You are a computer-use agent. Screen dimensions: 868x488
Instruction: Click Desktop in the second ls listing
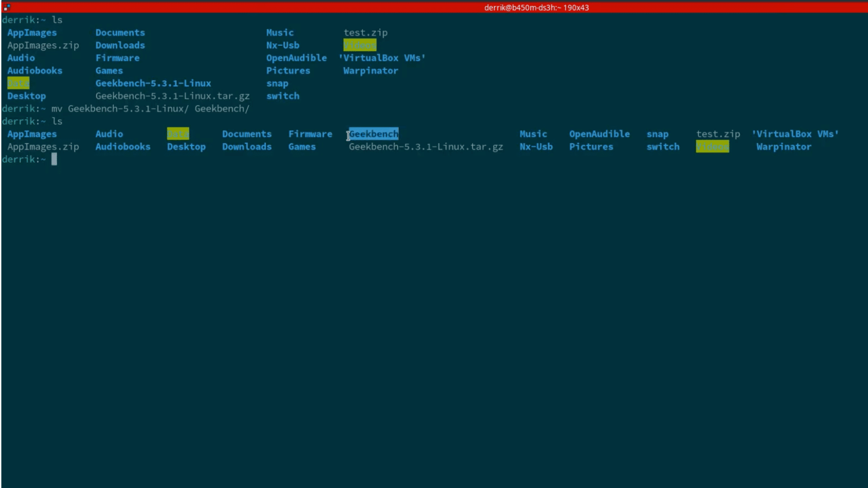point(186,146)
